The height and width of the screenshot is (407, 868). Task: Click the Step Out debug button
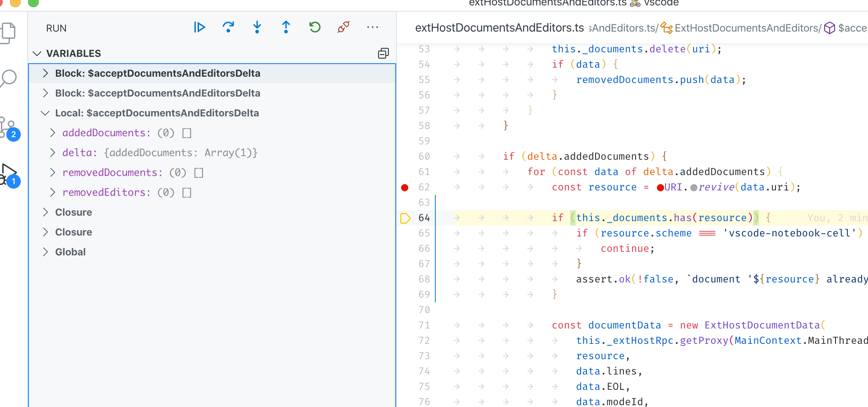point(286,28)
